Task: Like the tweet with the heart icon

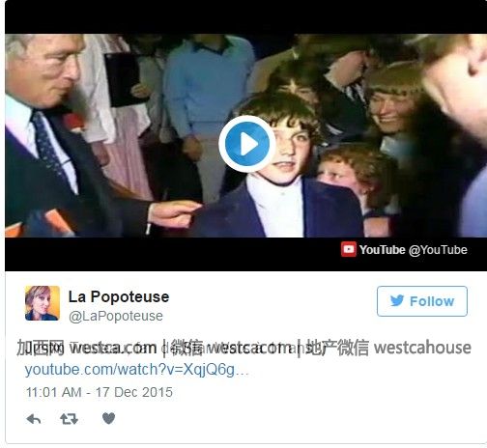Action: point(108,418)
